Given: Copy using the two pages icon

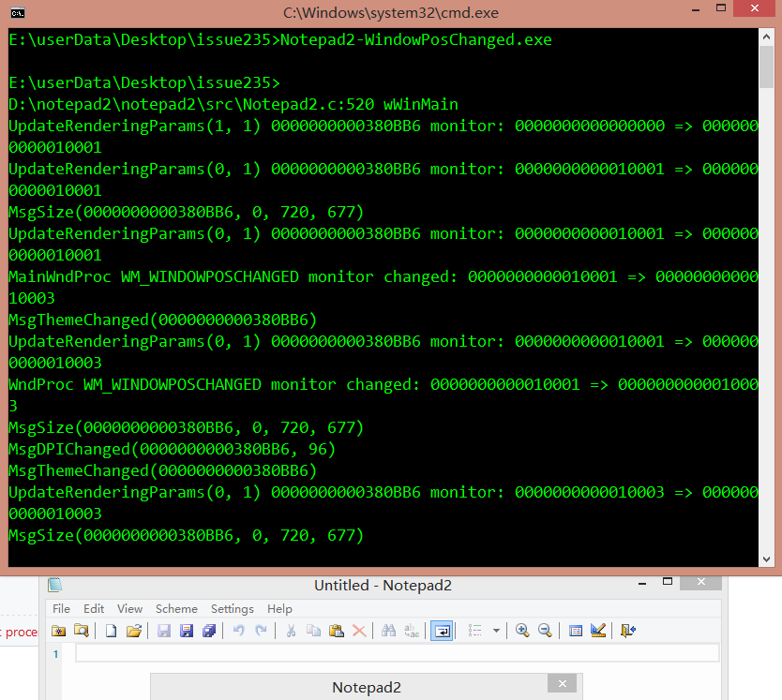Looking at the screenshot, I should coord(314,631).
